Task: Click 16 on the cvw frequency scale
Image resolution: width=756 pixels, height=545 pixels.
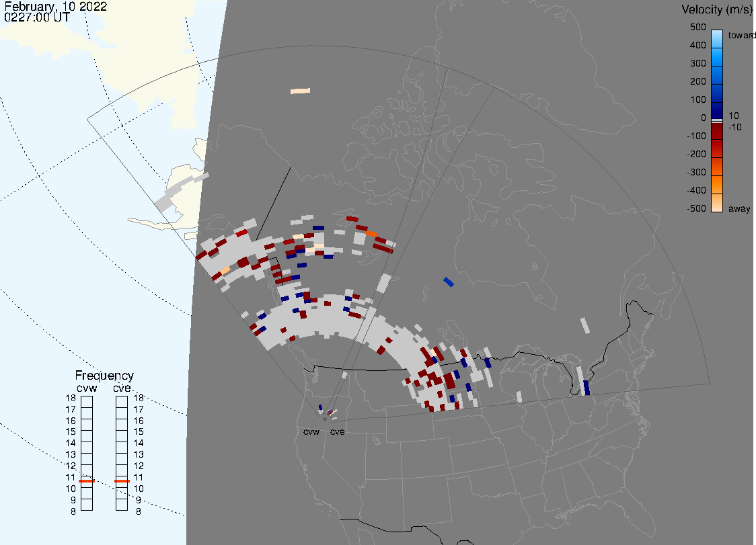Action: point(71,421)
